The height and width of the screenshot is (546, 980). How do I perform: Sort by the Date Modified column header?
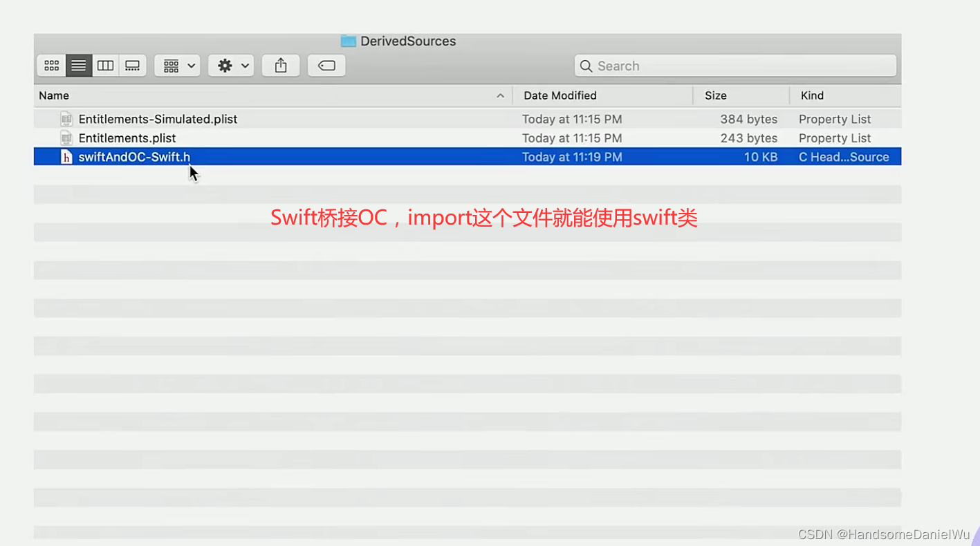[560, 95]
